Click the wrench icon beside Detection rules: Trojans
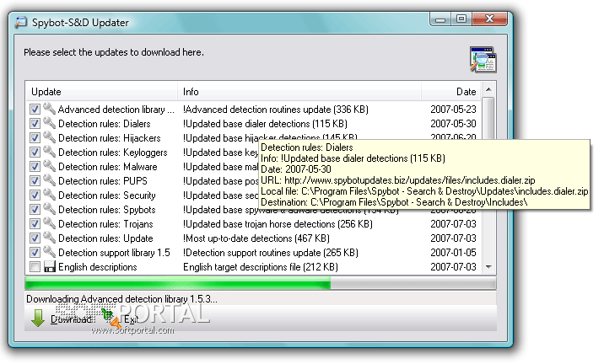This screenshot has width=604, height=364. coord(49,223)
